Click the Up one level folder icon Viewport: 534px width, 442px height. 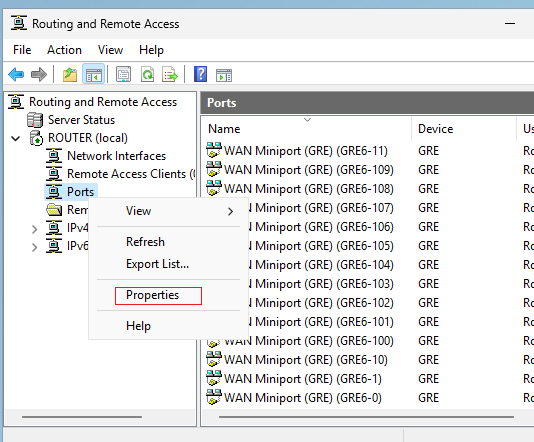pyautogui.click(x=70, y=75)
